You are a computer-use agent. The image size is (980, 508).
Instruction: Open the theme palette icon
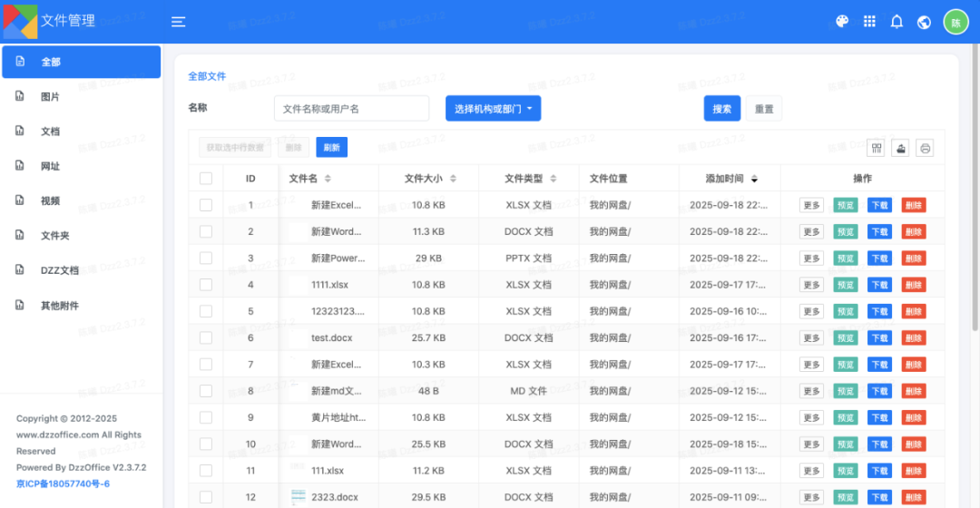[842, 22]
